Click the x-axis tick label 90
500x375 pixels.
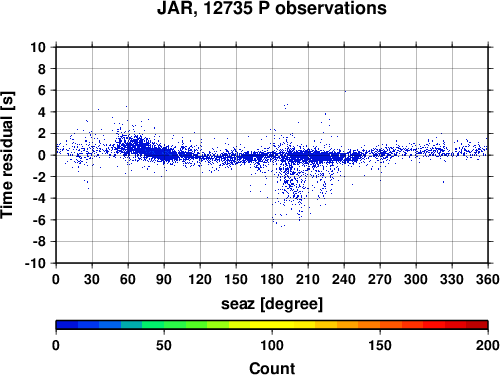click(x=164, y=279)
